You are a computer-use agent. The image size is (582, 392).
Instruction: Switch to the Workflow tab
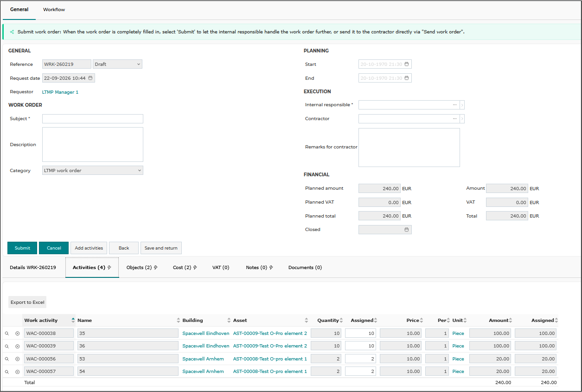[54, 10]
